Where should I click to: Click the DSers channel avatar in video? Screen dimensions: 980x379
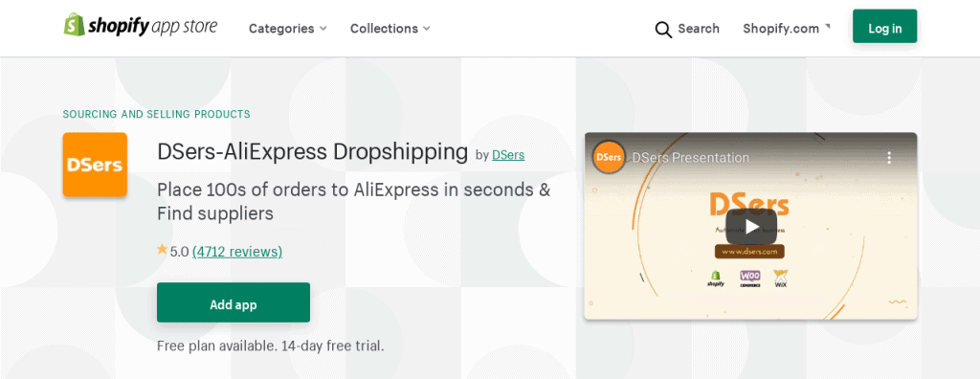pyautogui.click(x=608, y=158)
